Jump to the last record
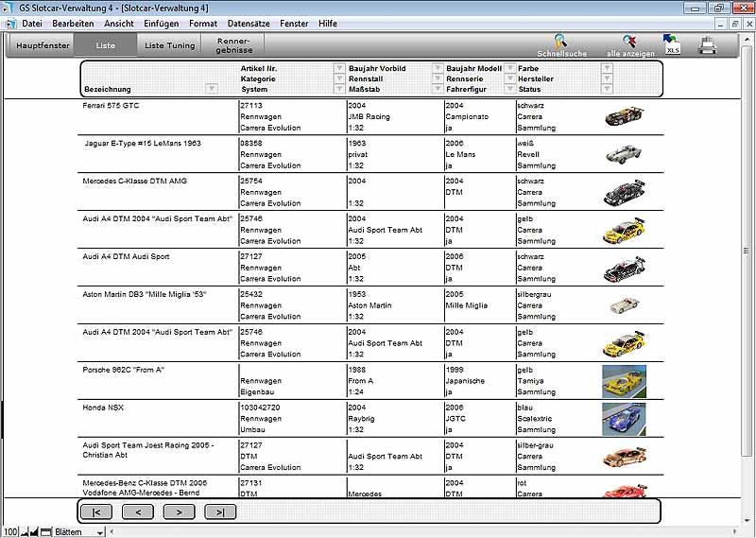The height and width of the screenshot is (538, 756). pyautogui.click(x=219, y=512)
